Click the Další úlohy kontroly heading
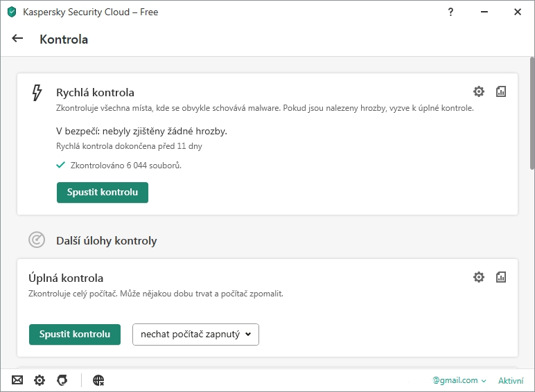This screenshot has width=535, height=392. coord(107,241)
